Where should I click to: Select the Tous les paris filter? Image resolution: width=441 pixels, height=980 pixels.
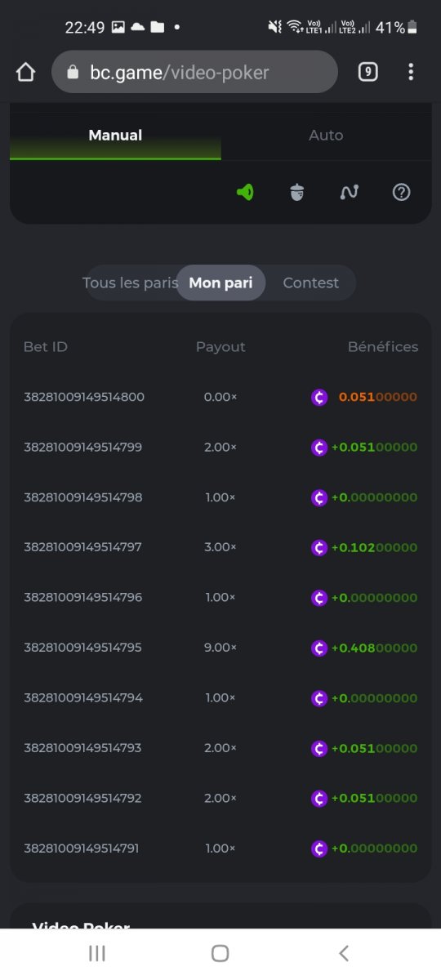tap(131, 283)
